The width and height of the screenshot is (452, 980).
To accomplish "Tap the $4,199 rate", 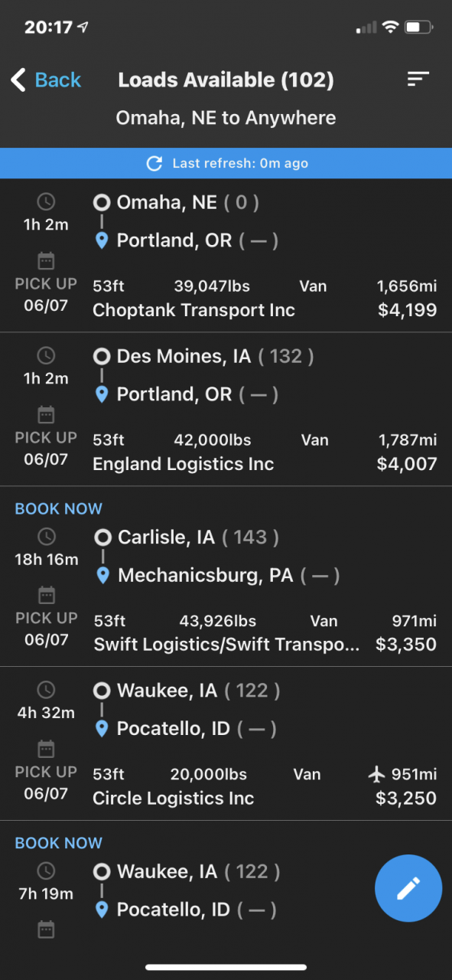I will [x=407, y=310].
